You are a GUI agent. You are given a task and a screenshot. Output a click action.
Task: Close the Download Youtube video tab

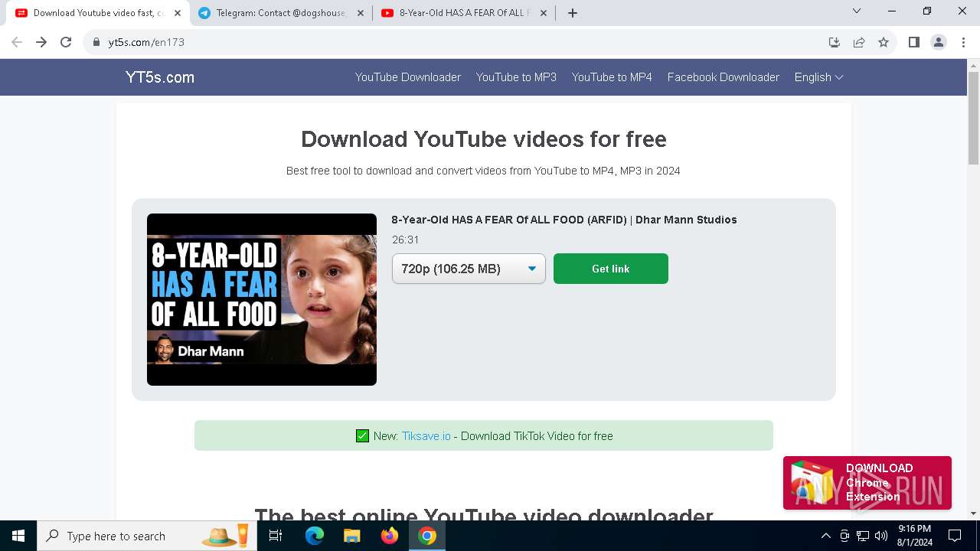(x=178, y=13)
